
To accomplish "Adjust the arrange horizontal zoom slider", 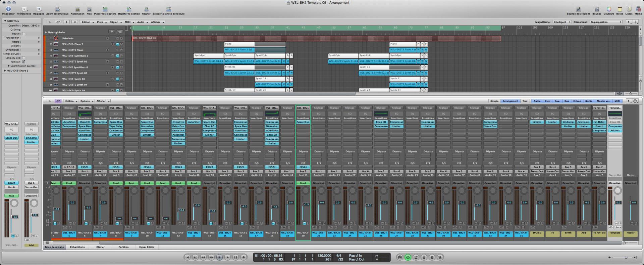I will click(x=631, y=93).
